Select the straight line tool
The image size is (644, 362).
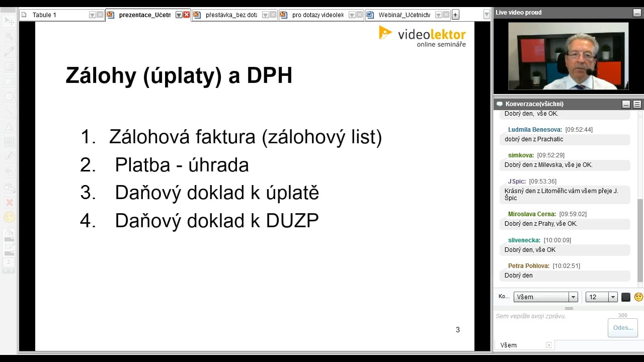click(9, 112)
